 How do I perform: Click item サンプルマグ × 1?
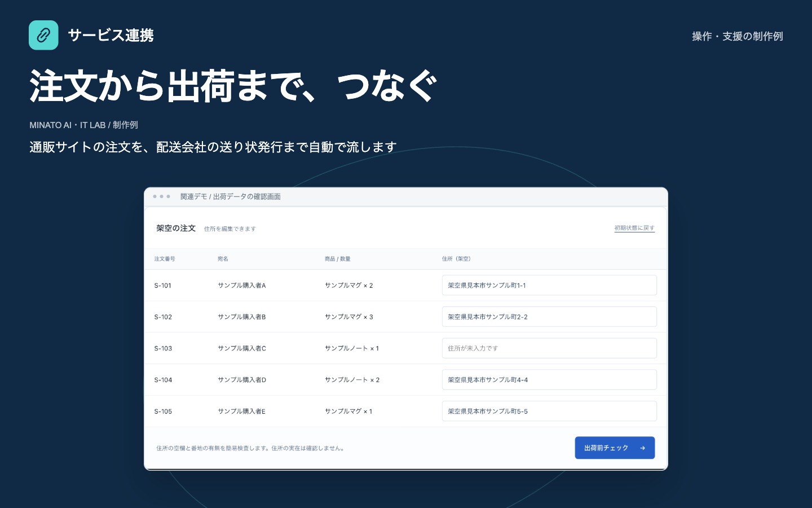(348, 411)
